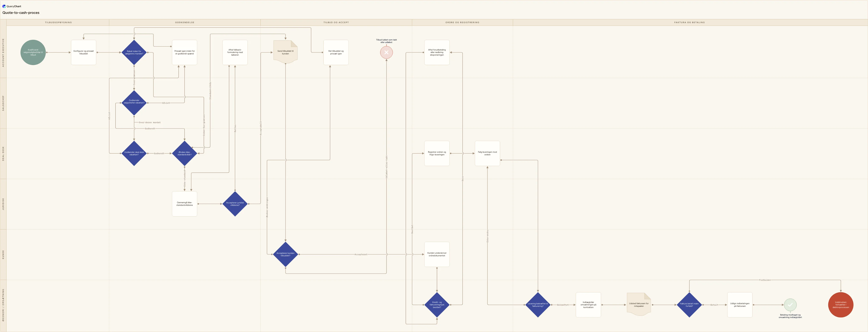Click the 'Forfalden' edge label
This screenshot has height=332, width=868.
coord(765,280)
